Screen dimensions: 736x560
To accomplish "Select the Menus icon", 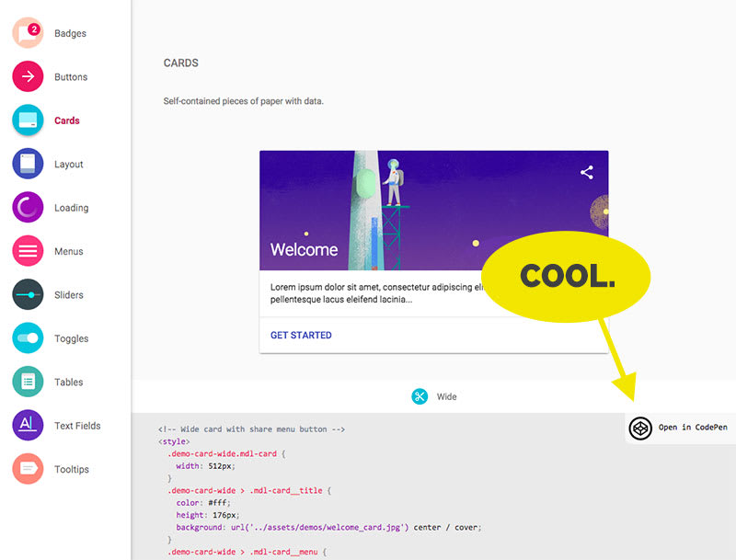I will 27,251.
